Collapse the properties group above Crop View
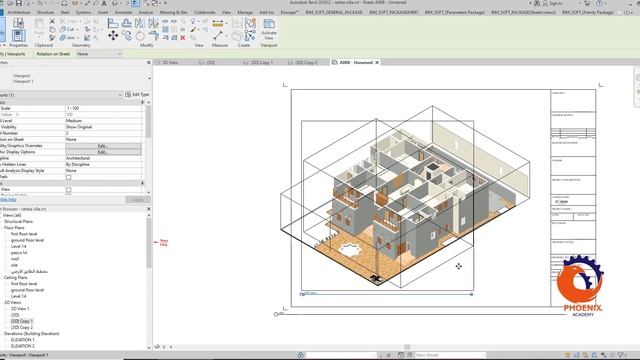This screenshot has width=640, height=360. [142, 183]
